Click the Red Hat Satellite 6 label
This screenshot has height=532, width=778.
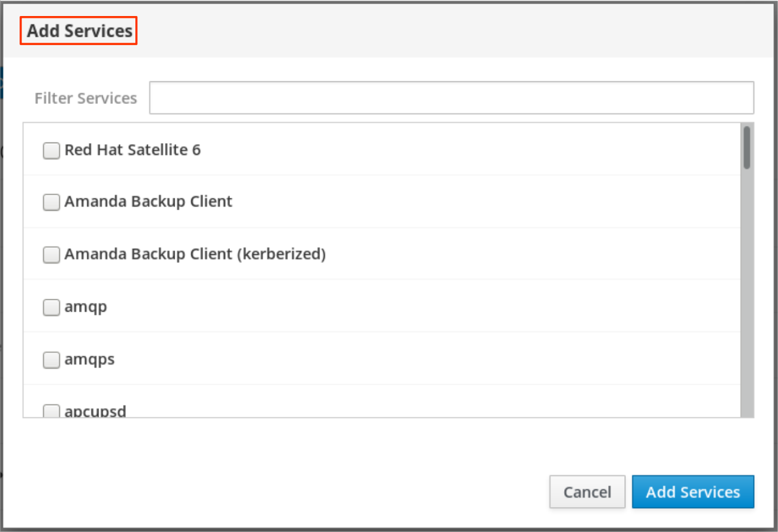tap(132, 150)
